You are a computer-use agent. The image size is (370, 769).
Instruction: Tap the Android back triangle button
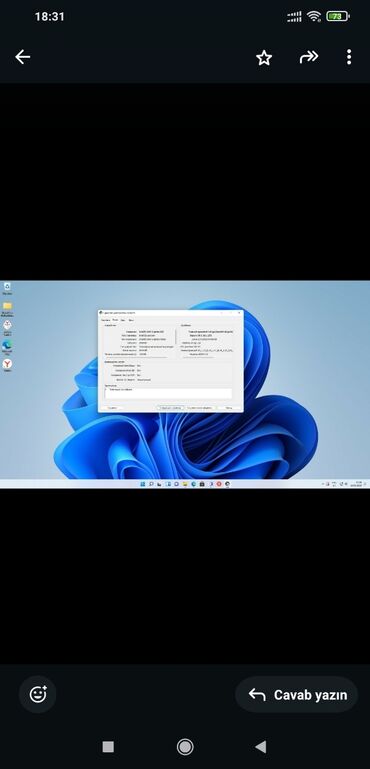[x=261, y=747]
